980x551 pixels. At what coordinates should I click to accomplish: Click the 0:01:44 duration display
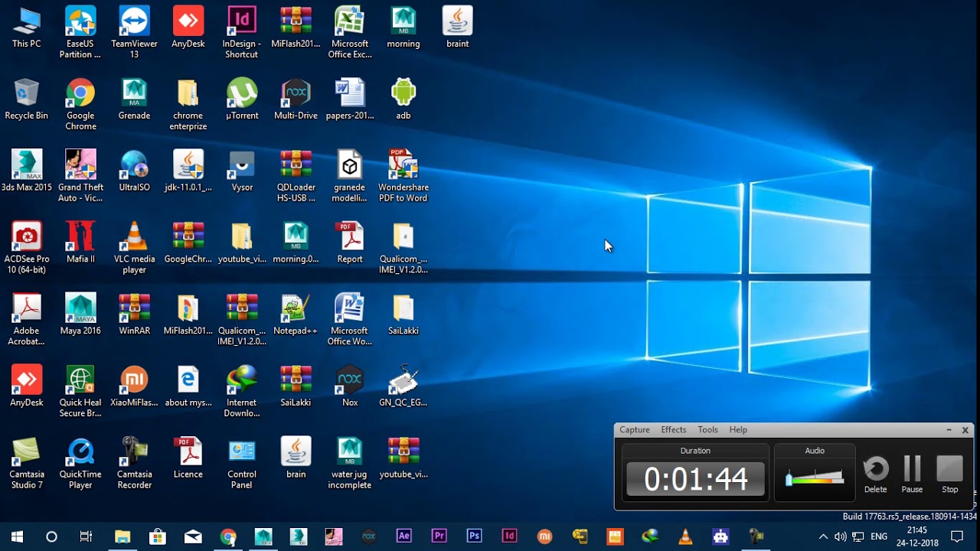click(695, 479)
